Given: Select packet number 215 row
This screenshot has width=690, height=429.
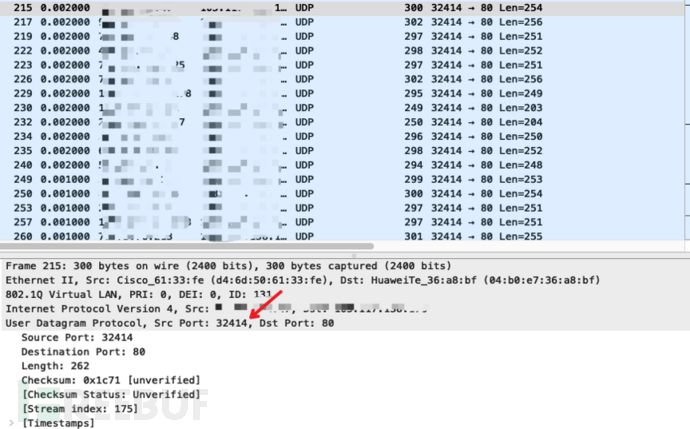Looking at the screenshot, I should click(x=342, y=8).
